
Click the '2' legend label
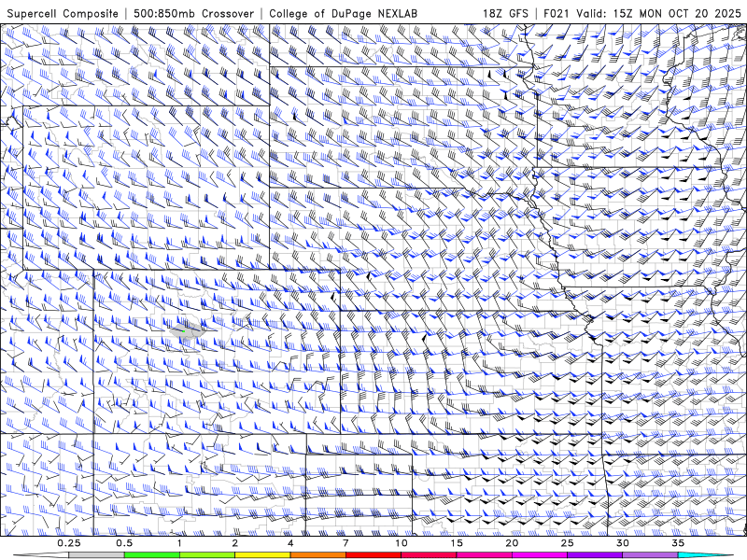235,543
